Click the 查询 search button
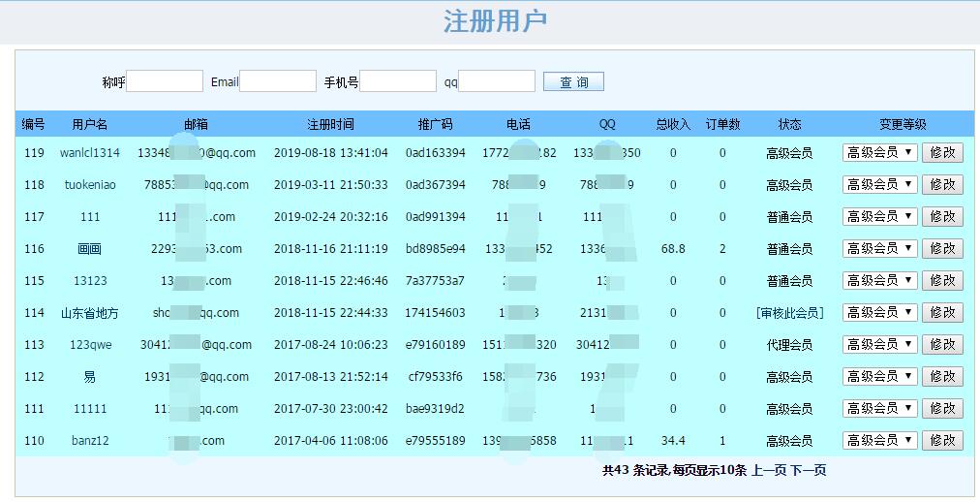This screenshot has width=980, height=502. (573, 82)
